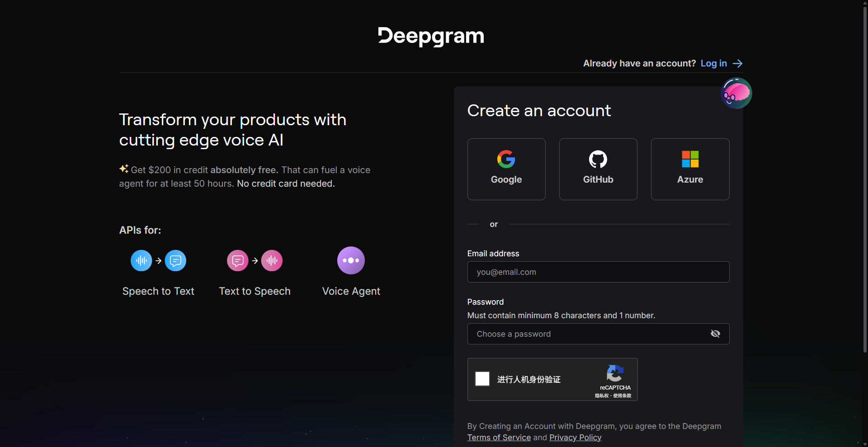Toggle password visibility with the eye icon
Viewport: 868px width, 447px height.
tap(716, 334)
